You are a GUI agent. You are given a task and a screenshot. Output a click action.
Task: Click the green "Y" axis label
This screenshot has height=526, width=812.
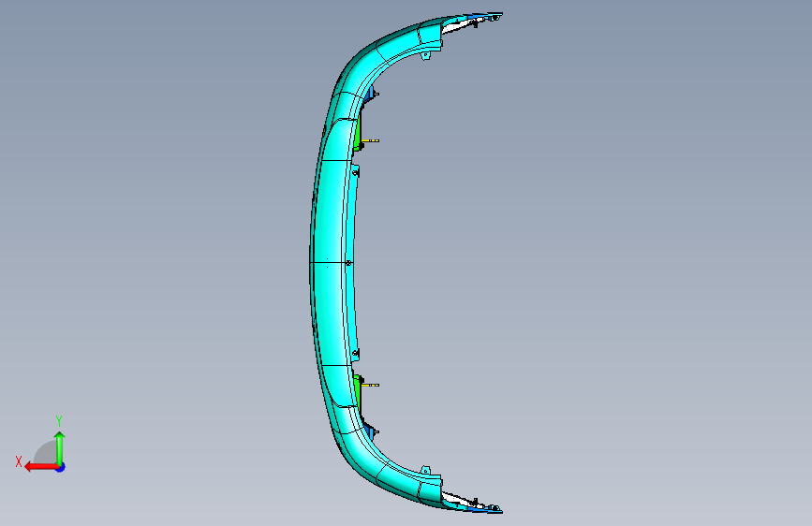coord(59,421)
